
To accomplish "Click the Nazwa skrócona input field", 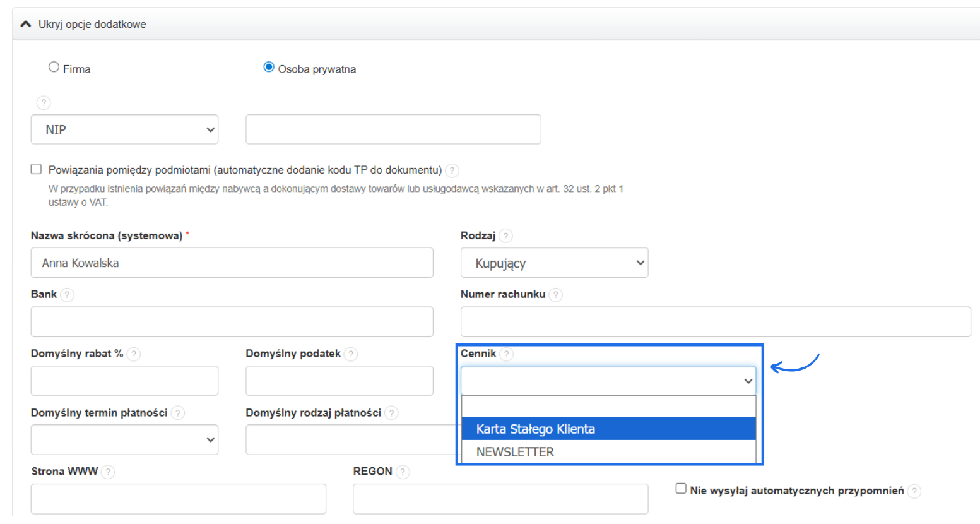I will pyautogui.click(x=232, y=263).
